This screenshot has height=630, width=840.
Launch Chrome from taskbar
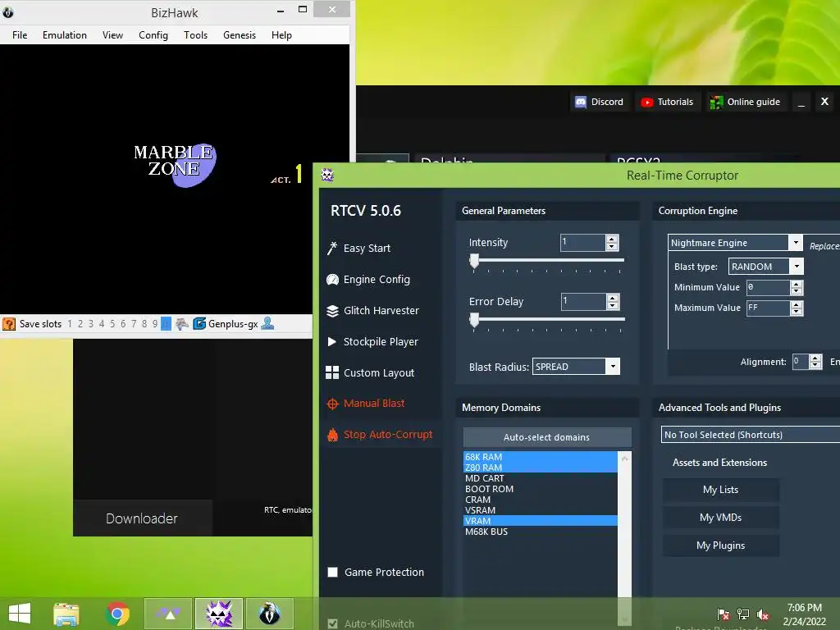[117, 614]
